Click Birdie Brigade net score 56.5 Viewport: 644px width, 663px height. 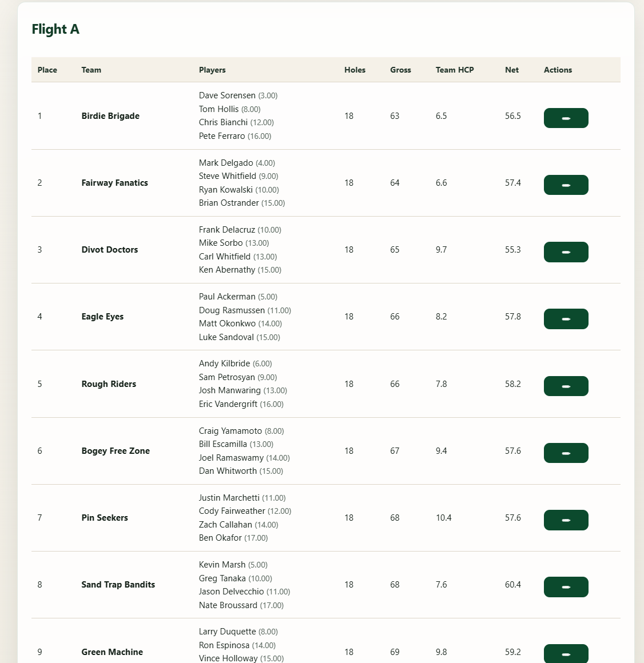513,116
